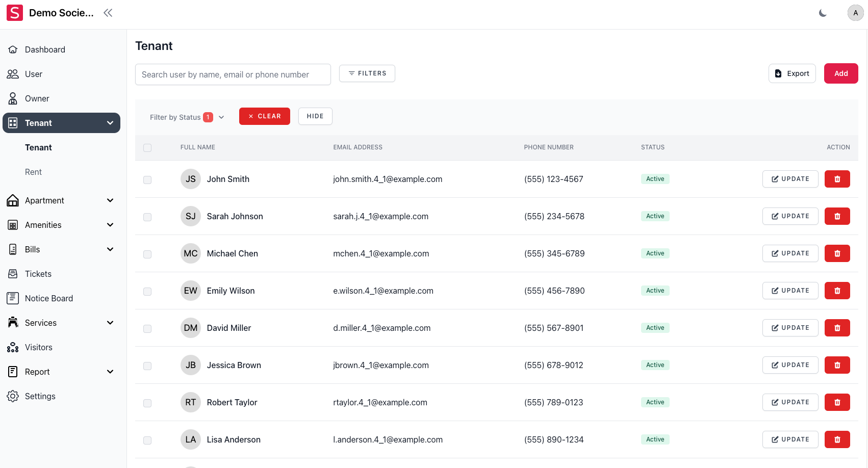This screenshot has width=868, height=468.
Task: Select David Miller's row checkbox
Action: (147, 329)
